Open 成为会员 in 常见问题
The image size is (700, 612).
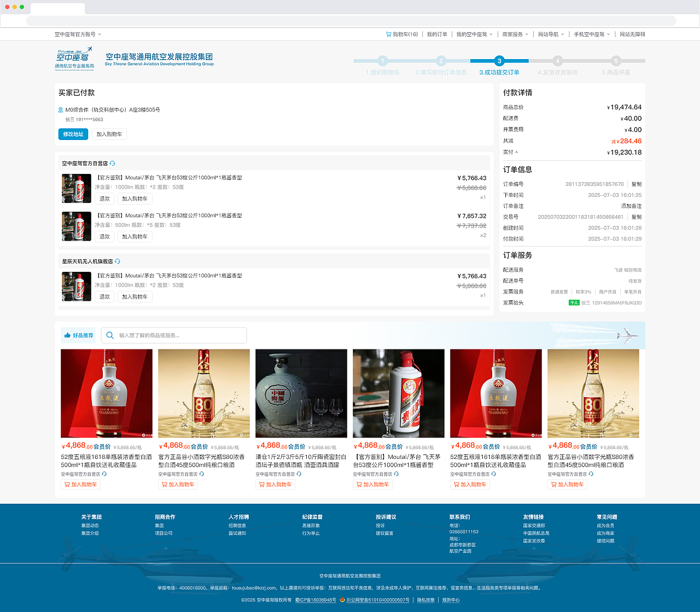pyautogui.click(x=605, y=526)
